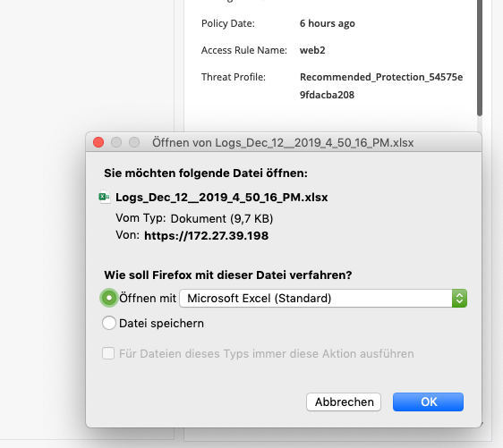Viewport: 503px width, 448px height.
Task: Confirm with the OK button
Action: [x=428, y=402]
